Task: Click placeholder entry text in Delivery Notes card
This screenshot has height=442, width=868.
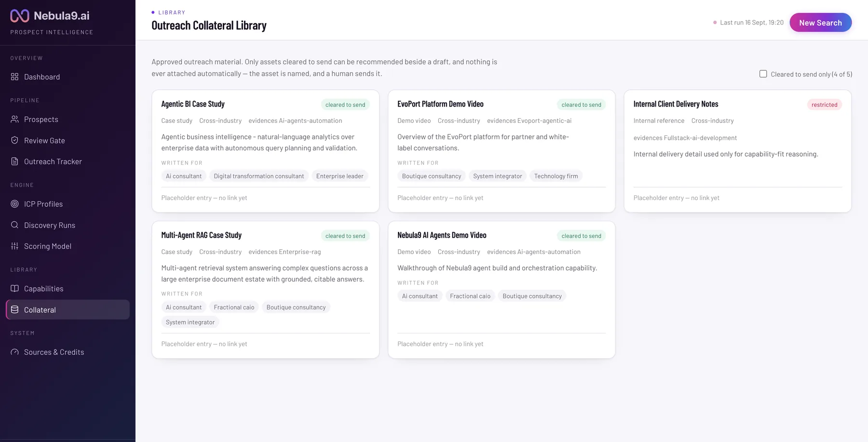Action: click(x=676, y=198)
